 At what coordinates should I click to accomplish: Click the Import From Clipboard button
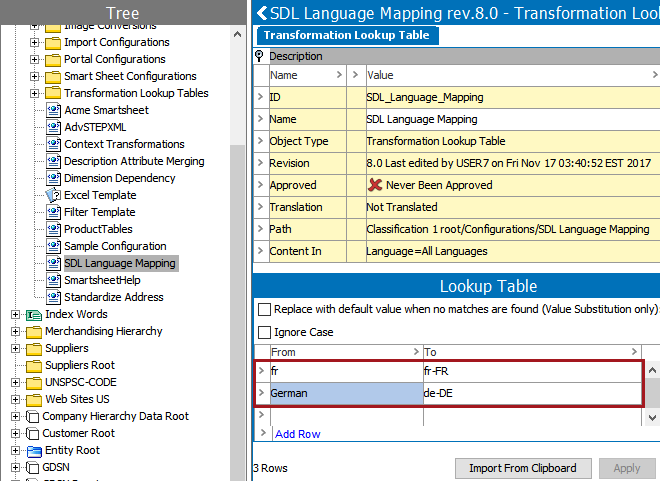tap(523, 468)
